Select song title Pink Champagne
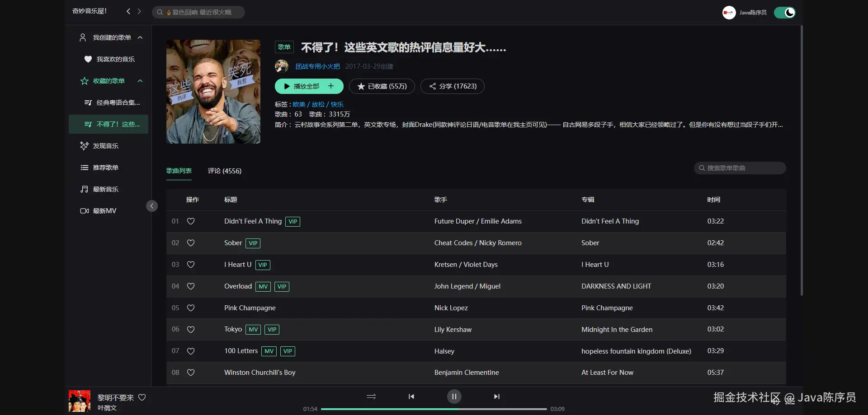 point(250,308)
